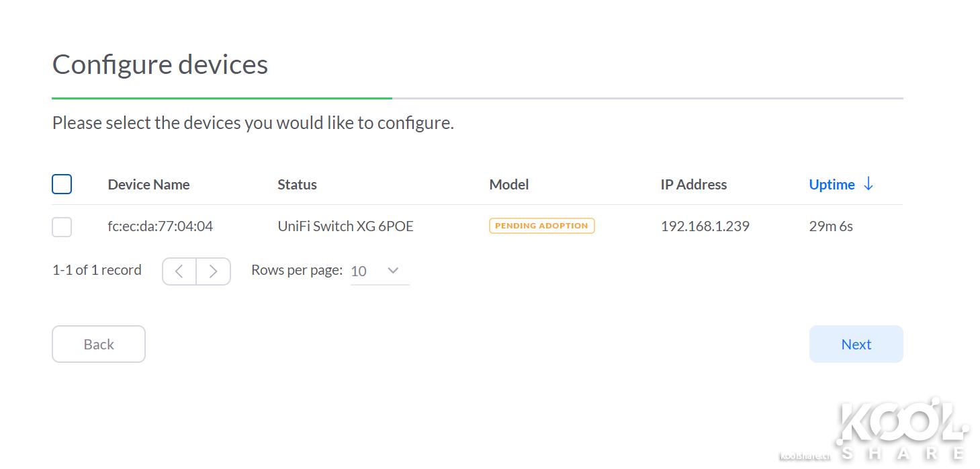Sort by the Status column header

[x=297, y=185]
